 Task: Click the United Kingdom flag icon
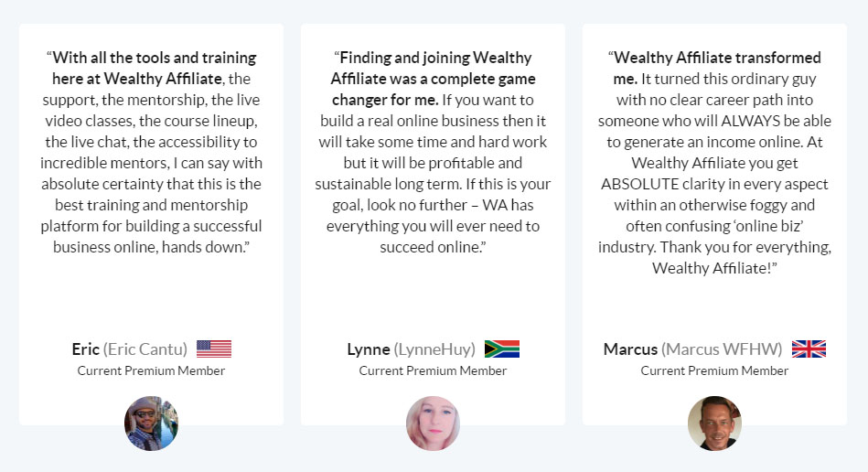pyautogui.click(x=809, y=349)
